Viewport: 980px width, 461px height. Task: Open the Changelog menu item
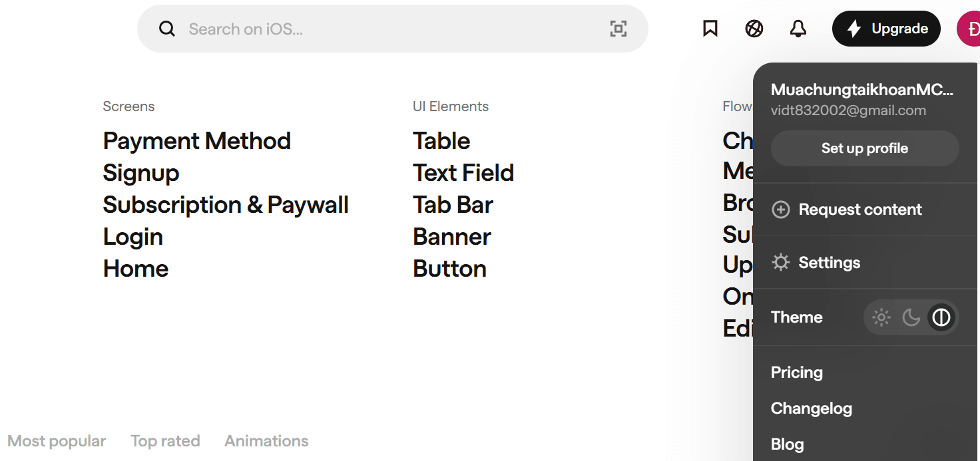812,408
